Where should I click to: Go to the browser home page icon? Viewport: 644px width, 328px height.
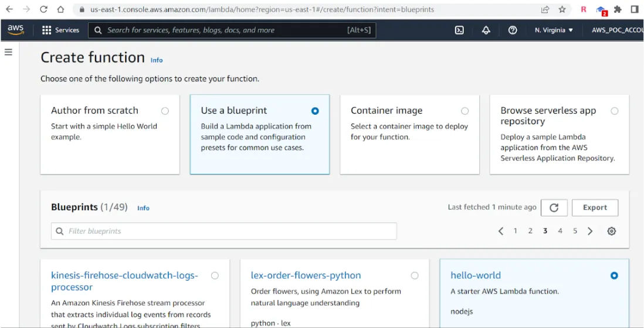point(60,9)
